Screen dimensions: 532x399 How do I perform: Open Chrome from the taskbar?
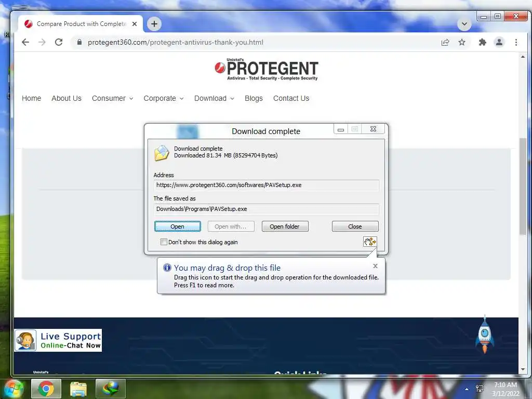click(x=46, y=389)
